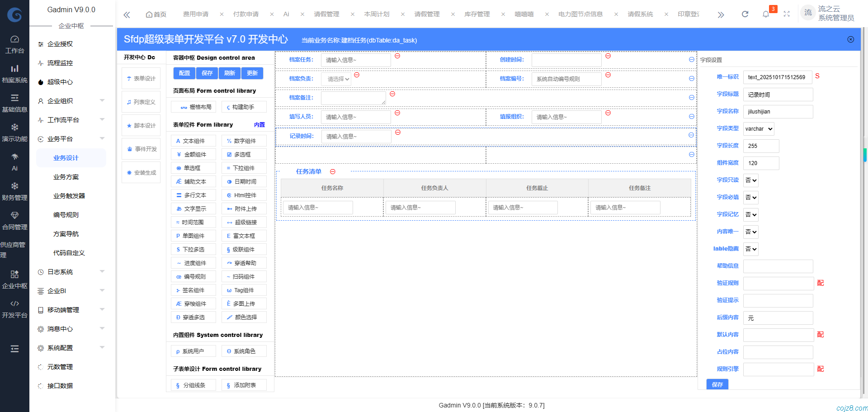This screenshot has height=412, width=868.
Task: Open the 字段类型 varchar dropdown
Action: pyautogui.click(x=758, y=128)
